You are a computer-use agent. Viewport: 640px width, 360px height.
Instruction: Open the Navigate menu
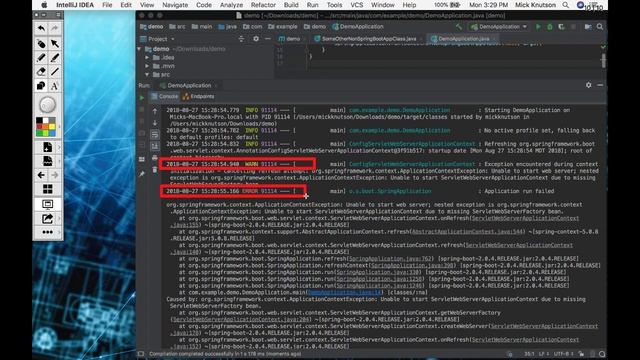point(175,5)
